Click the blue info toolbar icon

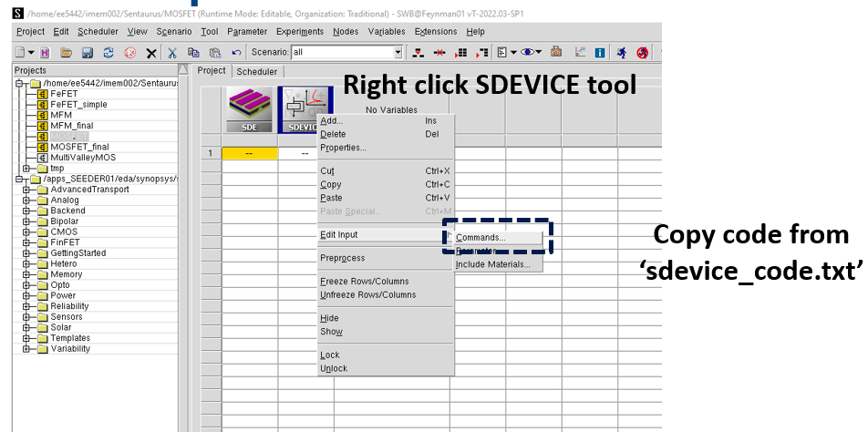pos(599,53)
